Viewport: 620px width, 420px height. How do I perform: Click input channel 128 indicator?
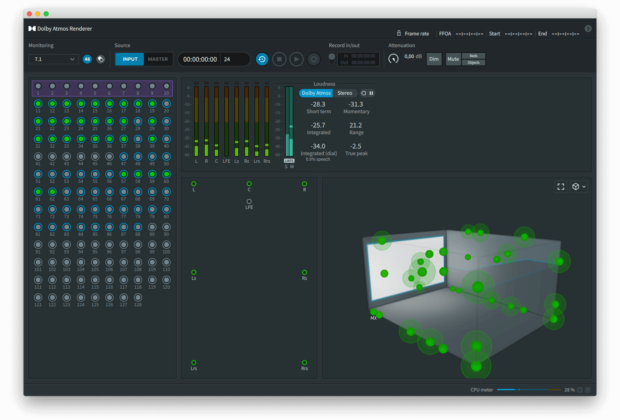pyautogui.click(x=138, y=297)
